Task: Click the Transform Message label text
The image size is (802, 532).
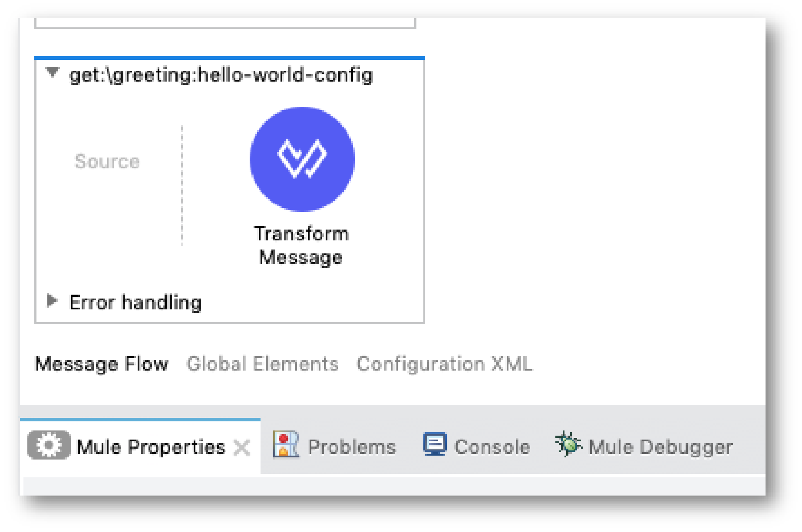Action: (301, 245)
